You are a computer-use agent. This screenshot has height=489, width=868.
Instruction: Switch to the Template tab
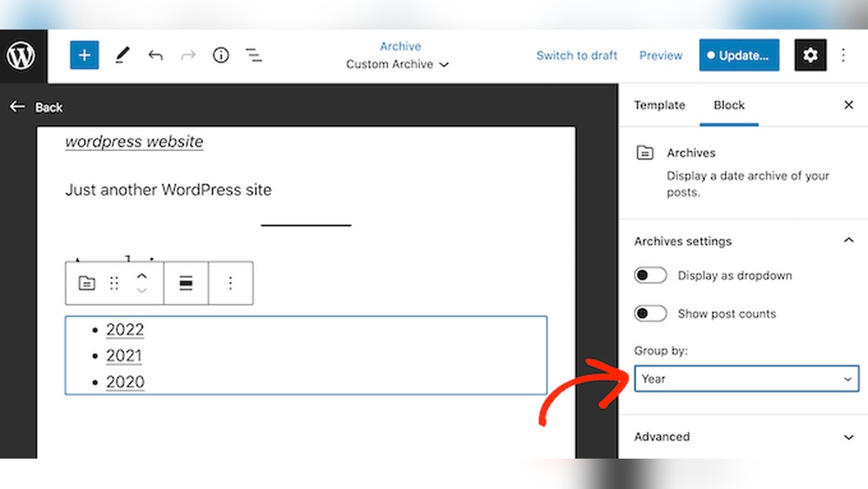point(660,105)
